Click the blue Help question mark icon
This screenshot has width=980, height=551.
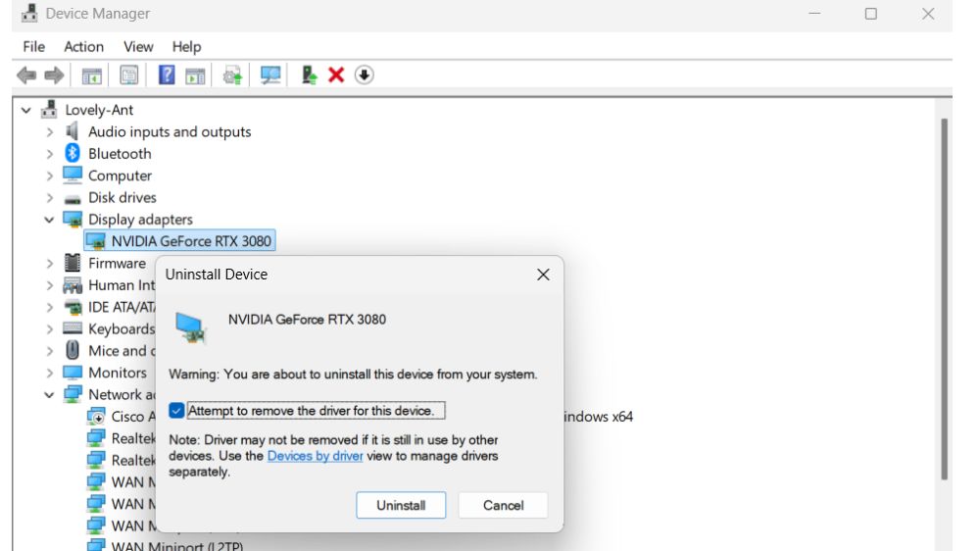pos(167,75)
